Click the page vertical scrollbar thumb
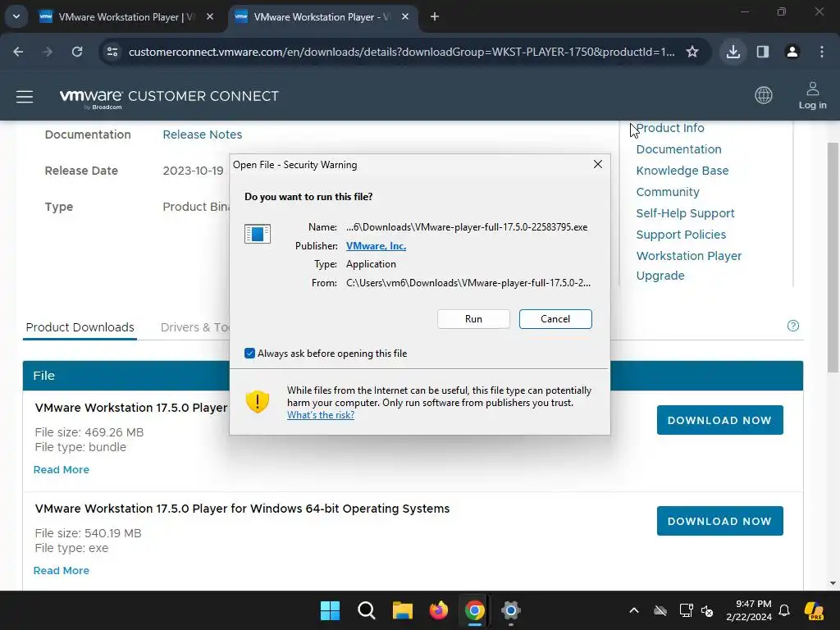 tap(833, 257)
